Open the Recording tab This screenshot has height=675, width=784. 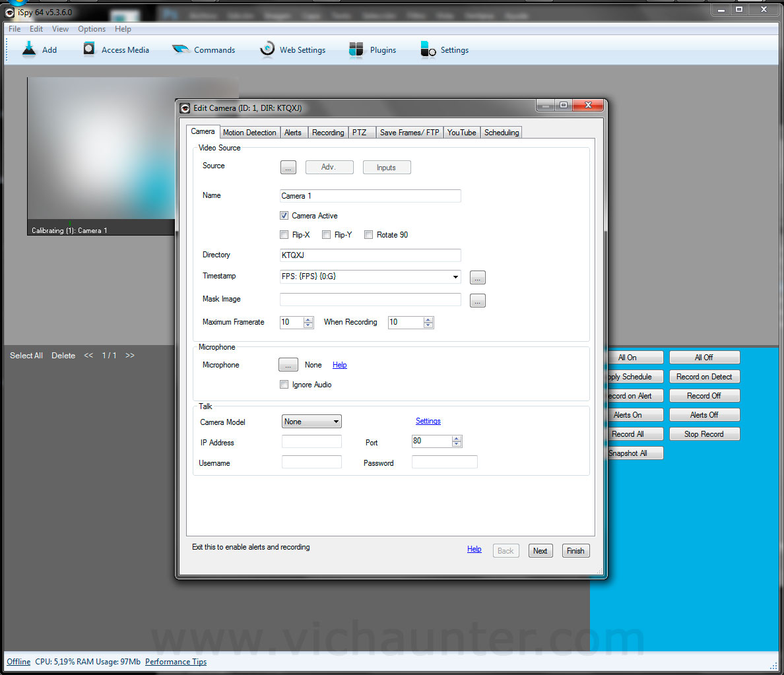pyautogui.click(x=328, y=133)
